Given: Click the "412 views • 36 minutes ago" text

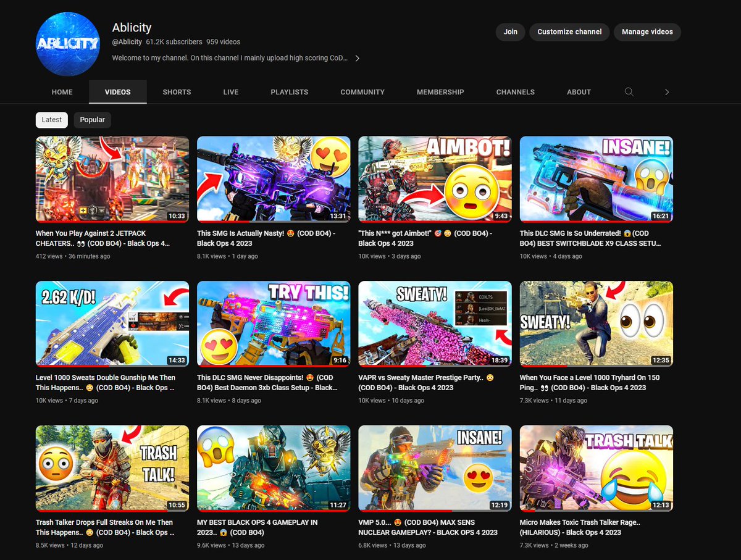Looking at the screenshot, I should pos(73,256).
